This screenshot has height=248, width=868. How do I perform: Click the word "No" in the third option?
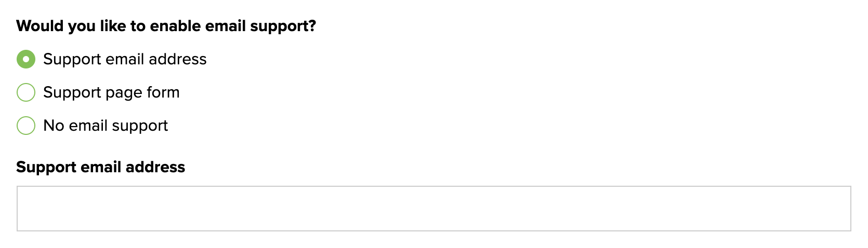tap(54, 126)
